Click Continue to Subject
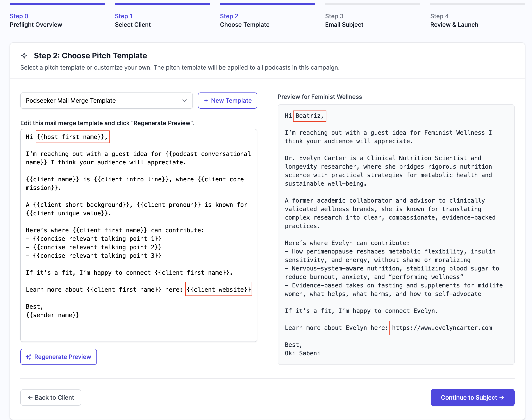The image size is (532, 420). 472,397
